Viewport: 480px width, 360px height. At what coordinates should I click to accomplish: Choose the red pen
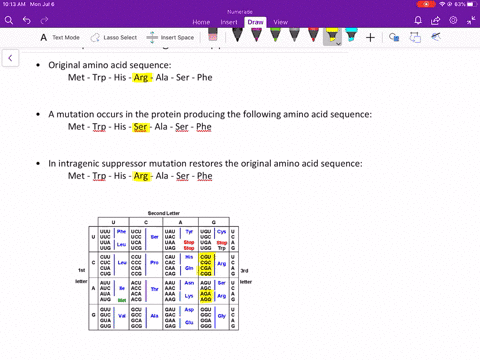coord(313,35)
